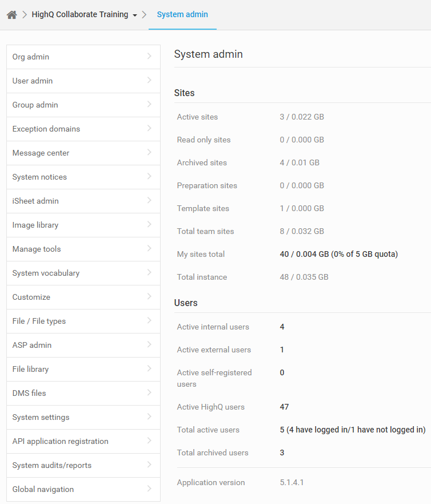Open System vocabulary page
The width and height of the screenshot is (431, 504).
[x=46, y=273]
